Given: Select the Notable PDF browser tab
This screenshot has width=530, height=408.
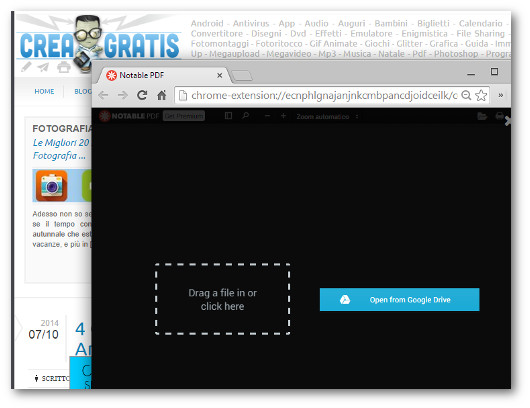Looking at the screenshot, I should pyautogui.click(x=163, y=75).
